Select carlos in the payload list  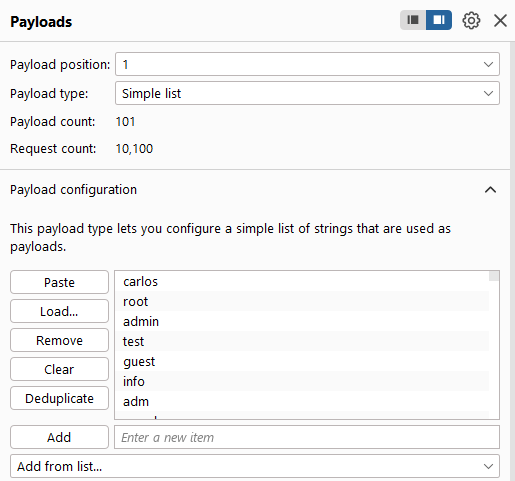pyautogui.click(x=302, y=281)
